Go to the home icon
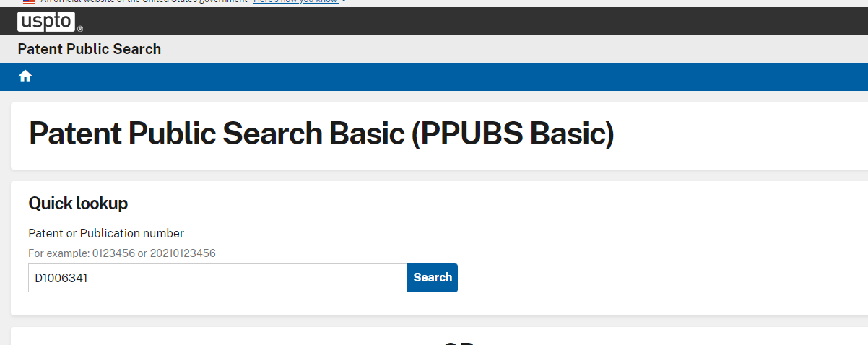This screenshot has width=868, height=345. 25,76
